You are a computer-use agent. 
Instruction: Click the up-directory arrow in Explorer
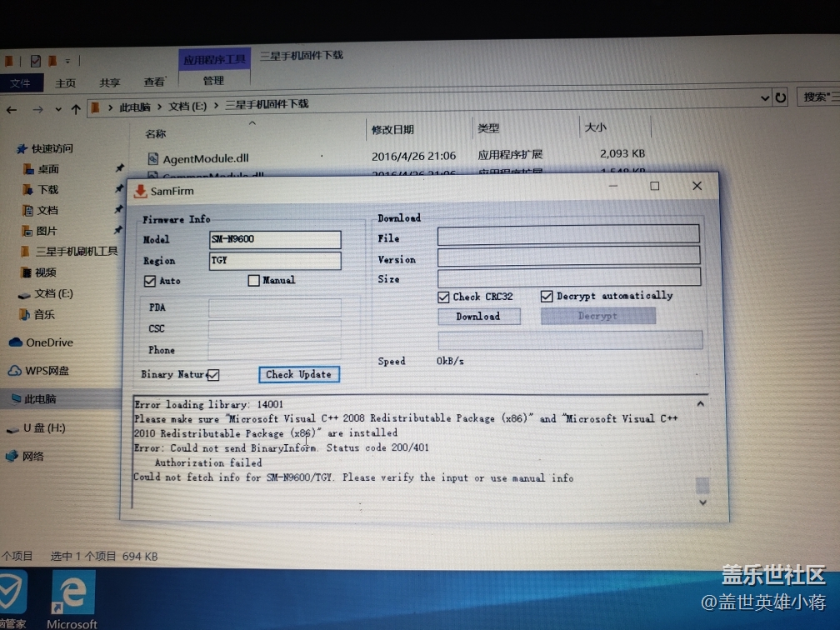(76, 109)
